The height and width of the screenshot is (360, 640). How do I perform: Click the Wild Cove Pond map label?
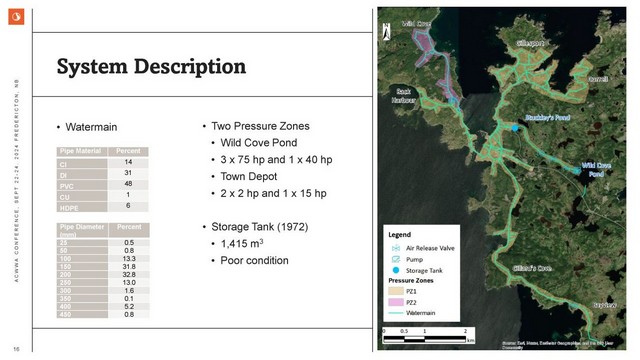(596, 170)
